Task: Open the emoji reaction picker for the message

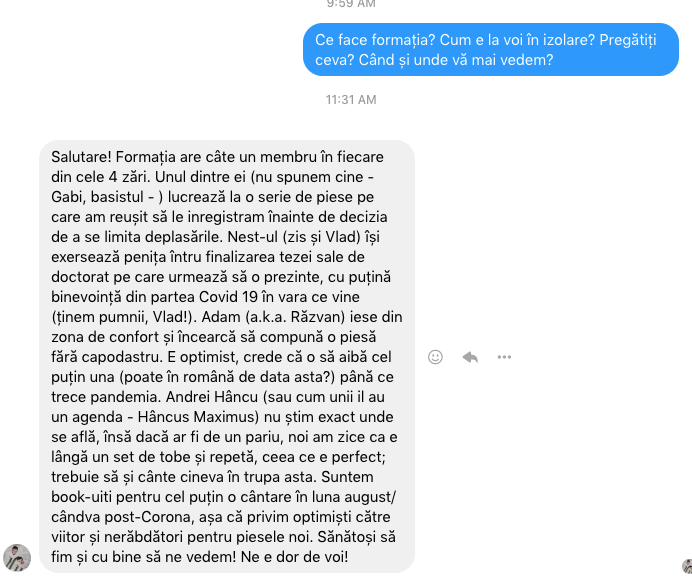Action: [435, 357]
